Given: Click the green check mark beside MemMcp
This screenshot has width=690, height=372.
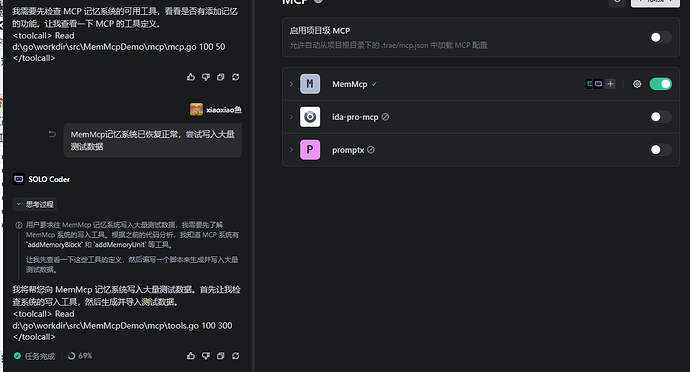Looking at the screenshot, I should pos(374,84).
